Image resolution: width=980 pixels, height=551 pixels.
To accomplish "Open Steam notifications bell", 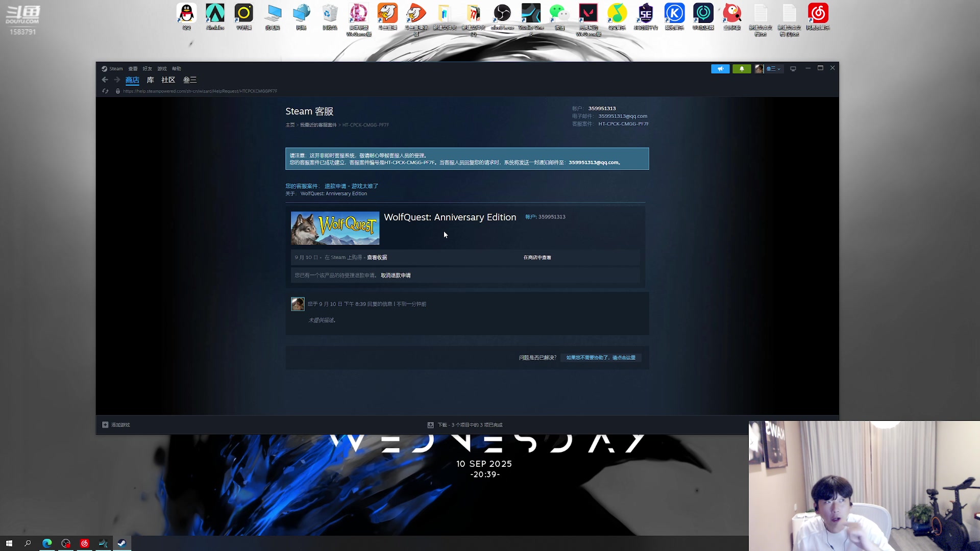I will coord(742,69).
